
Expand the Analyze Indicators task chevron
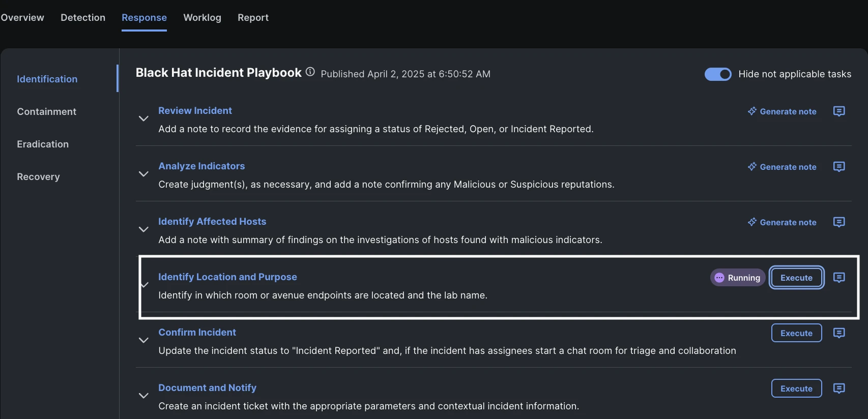click(143, 174)
